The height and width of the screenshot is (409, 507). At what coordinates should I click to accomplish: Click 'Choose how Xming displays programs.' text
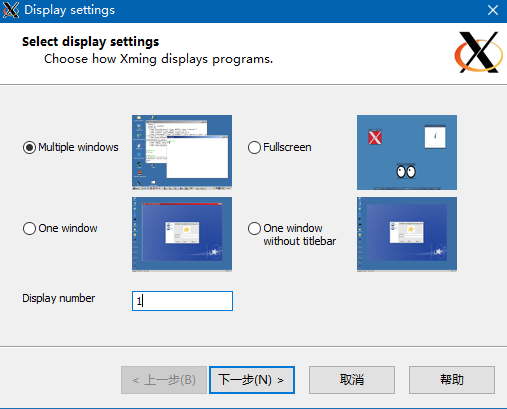(x=159, y=59)
